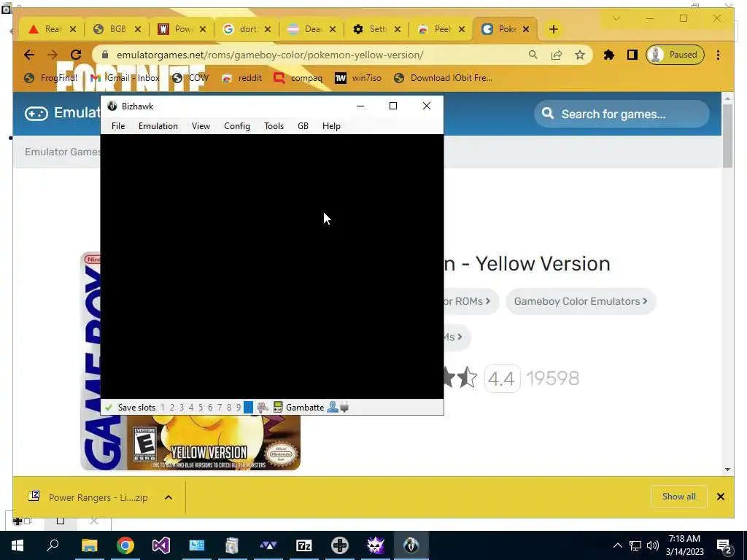Select save slot 4 in Bizhawk status bar
This screenshot has width=747, height=560.
pos(191,408)
